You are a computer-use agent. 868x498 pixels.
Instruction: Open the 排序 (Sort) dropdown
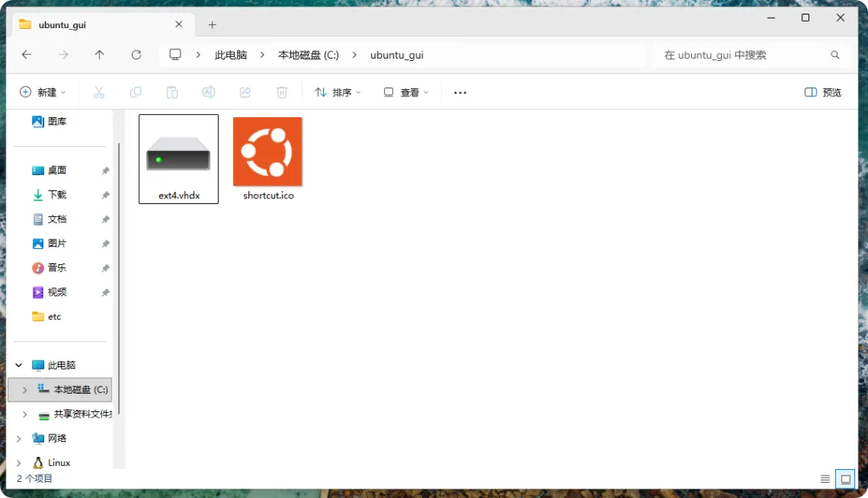338,92
